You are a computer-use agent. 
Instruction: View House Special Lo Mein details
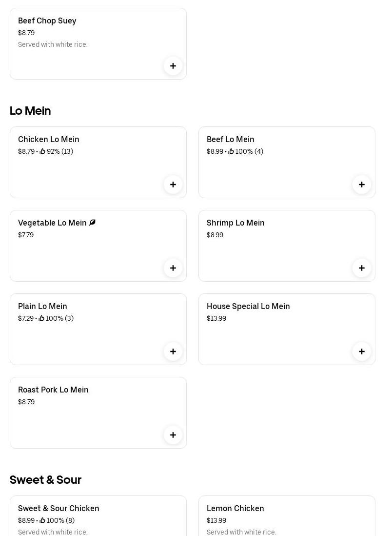click(248, 307)
